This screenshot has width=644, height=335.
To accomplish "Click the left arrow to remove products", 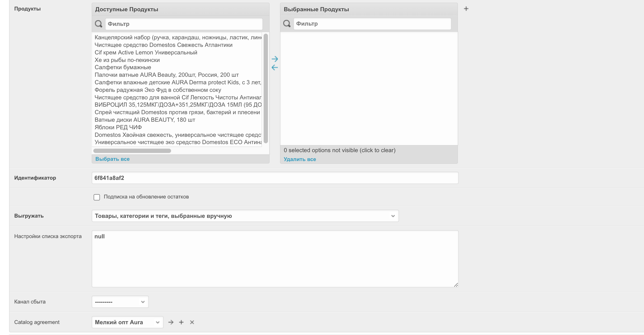I will (275, 68).
